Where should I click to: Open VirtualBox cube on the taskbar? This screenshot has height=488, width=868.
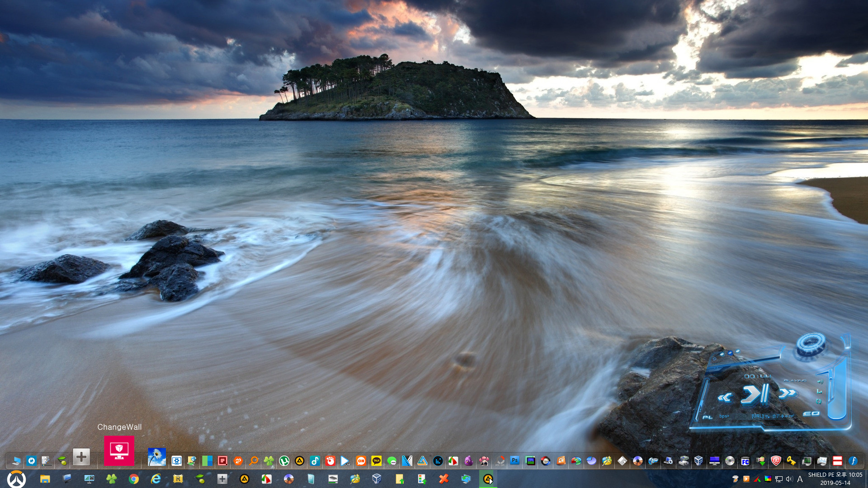click(377, 479)
